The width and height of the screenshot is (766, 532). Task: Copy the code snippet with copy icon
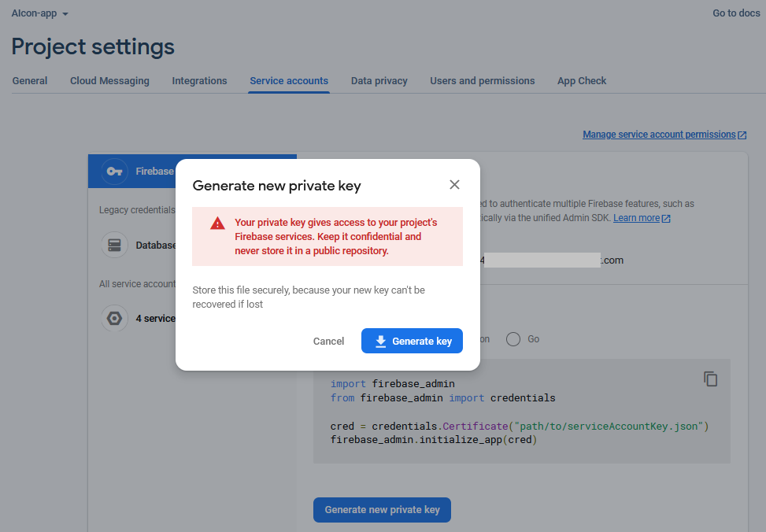pyautogui.click(x=710, y=379)
